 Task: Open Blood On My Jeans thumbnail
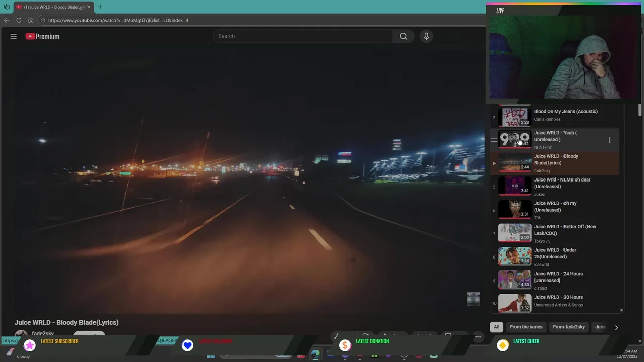point(515,117)
